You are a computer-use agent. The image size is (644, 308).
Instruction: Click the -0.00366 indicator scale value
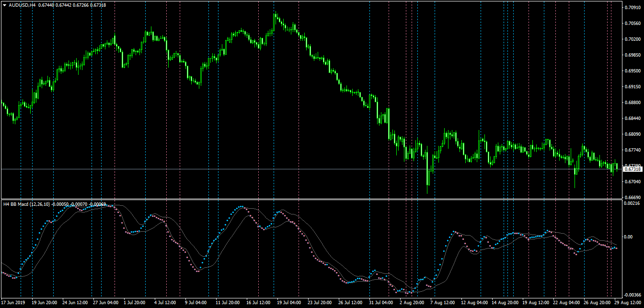633,295
